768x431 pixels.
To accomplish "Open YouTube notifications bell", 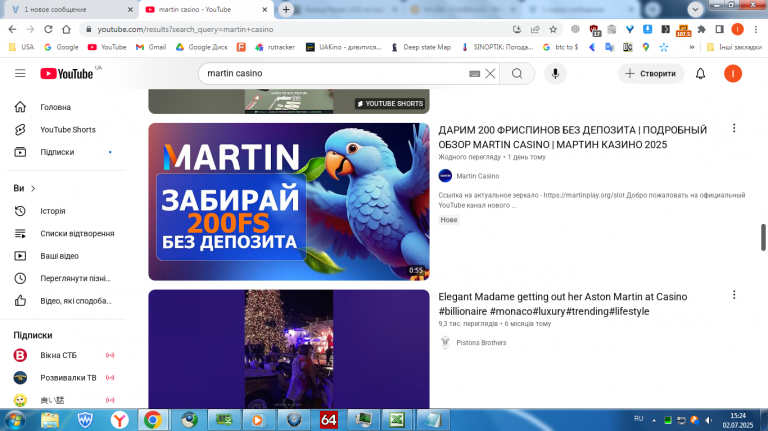I will pos(700,73).
